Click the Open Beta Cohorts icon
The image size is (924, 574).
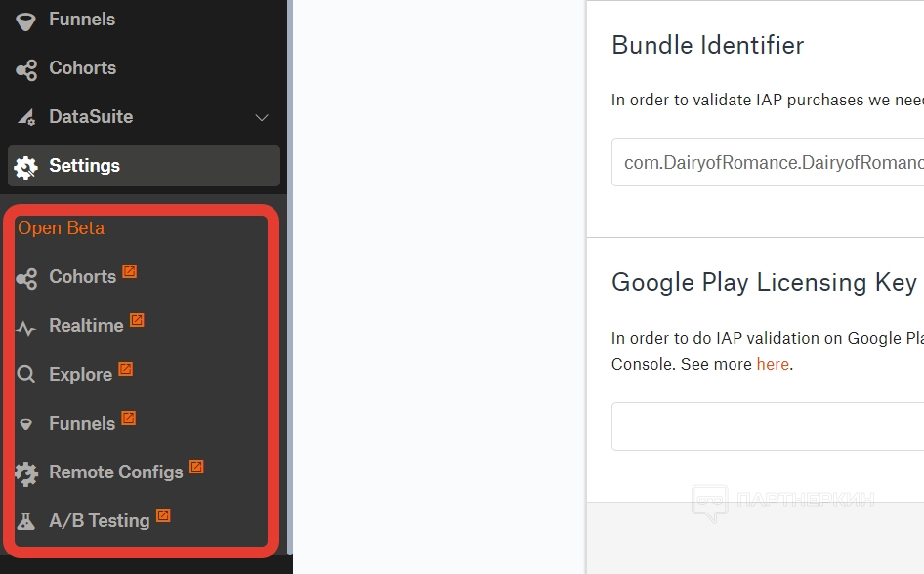coord(26,279)
